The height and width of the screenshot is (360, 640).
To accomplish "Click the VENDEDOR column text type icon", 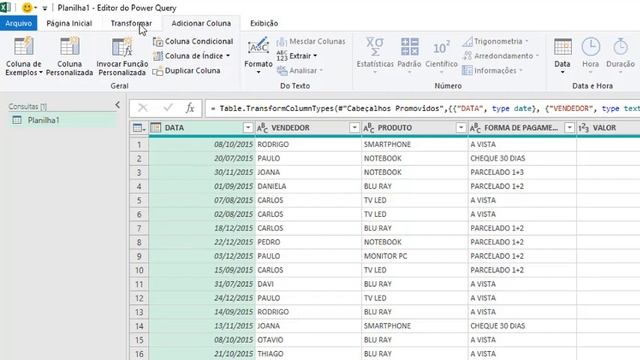I will pyautogui.click(x=262, y=128).
